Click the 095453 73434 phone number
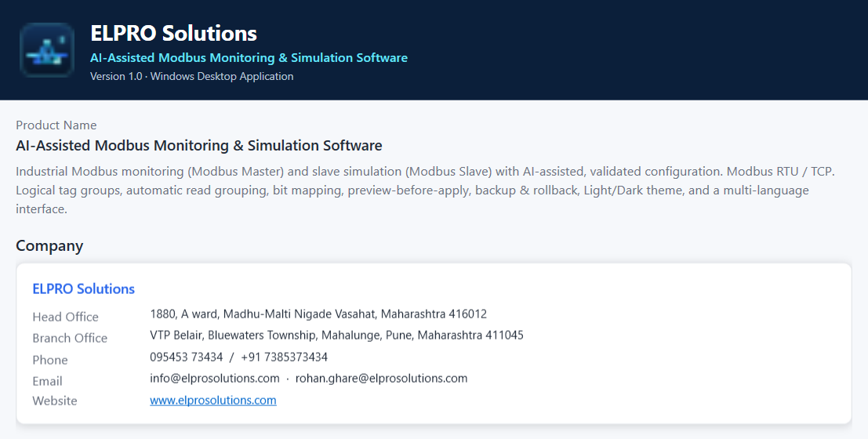This screenshot has height=439, width=868. [187, 357]
